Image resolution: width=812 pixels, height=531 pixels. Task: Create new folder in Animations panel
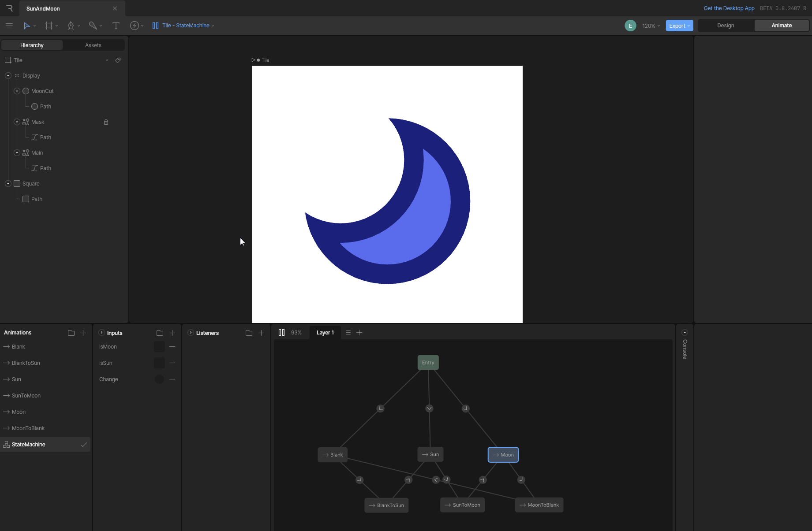click(x=71, y=333)
